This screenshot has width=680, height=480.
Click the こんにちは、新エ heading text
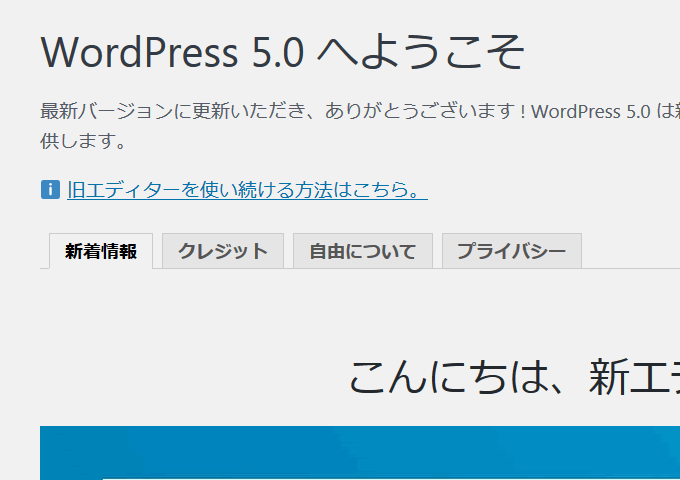tap(514, 377)
